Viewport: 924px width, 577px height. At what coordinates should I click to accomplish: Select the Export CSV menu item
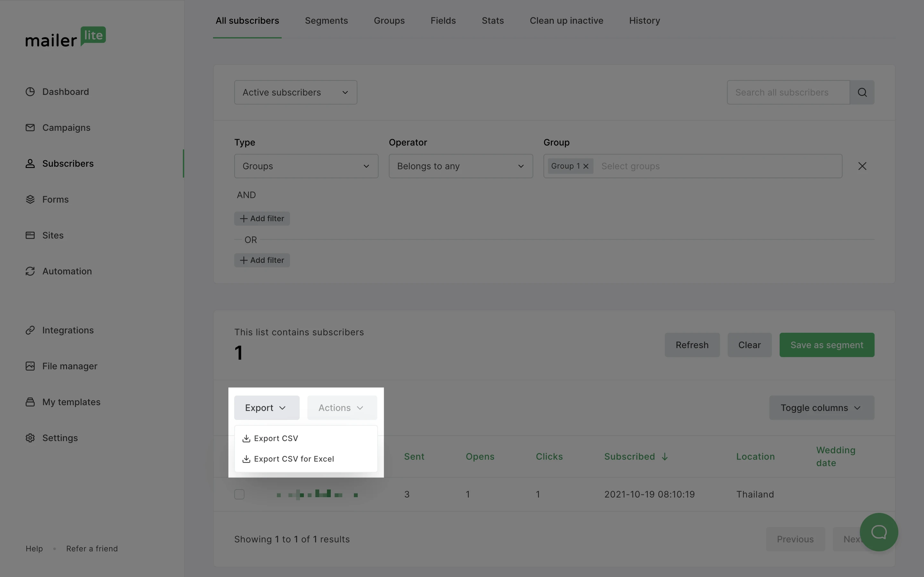tap(276, 439)
